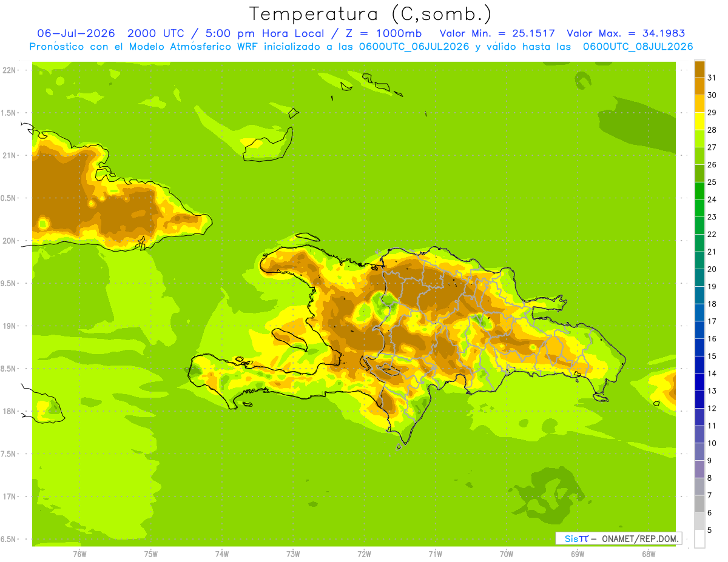Click the '71W' longitude axis label
The width and height of the screenshot is (728, 562).
(435, 554)
